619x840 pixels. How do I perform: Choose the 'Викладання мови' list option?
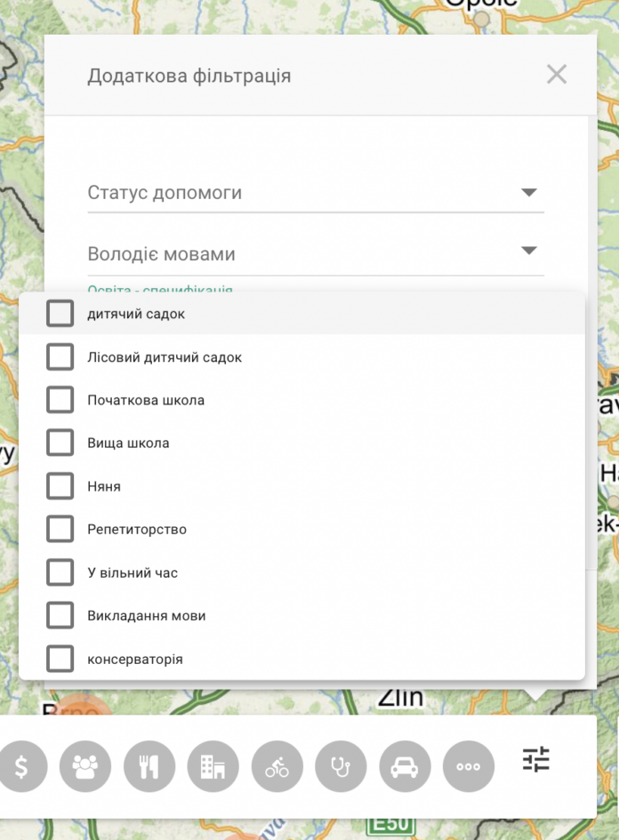tap(301, 615)
